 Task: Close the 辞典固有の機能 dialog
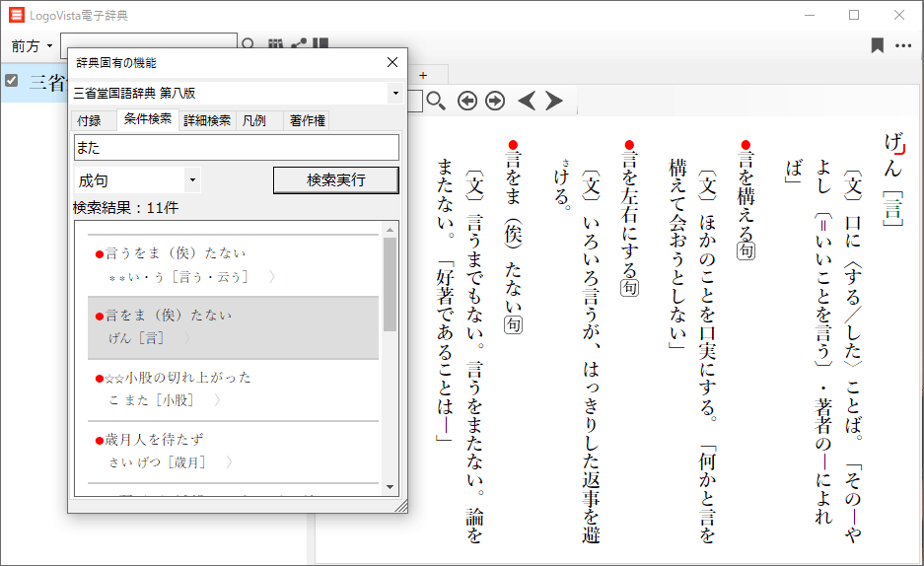click(x=391, y=62)
